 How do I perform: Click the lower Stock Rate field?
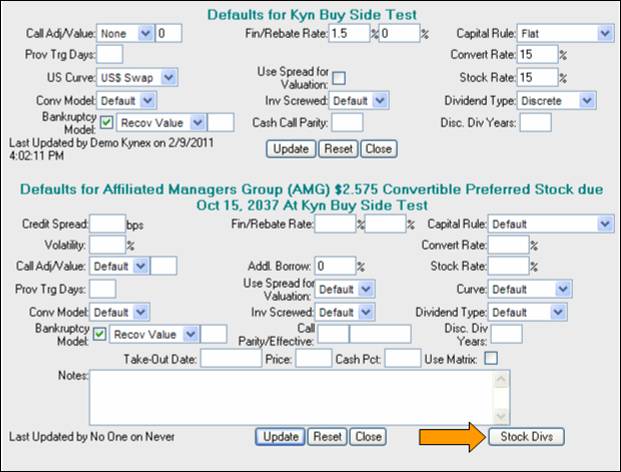click(x=509, y=266)
